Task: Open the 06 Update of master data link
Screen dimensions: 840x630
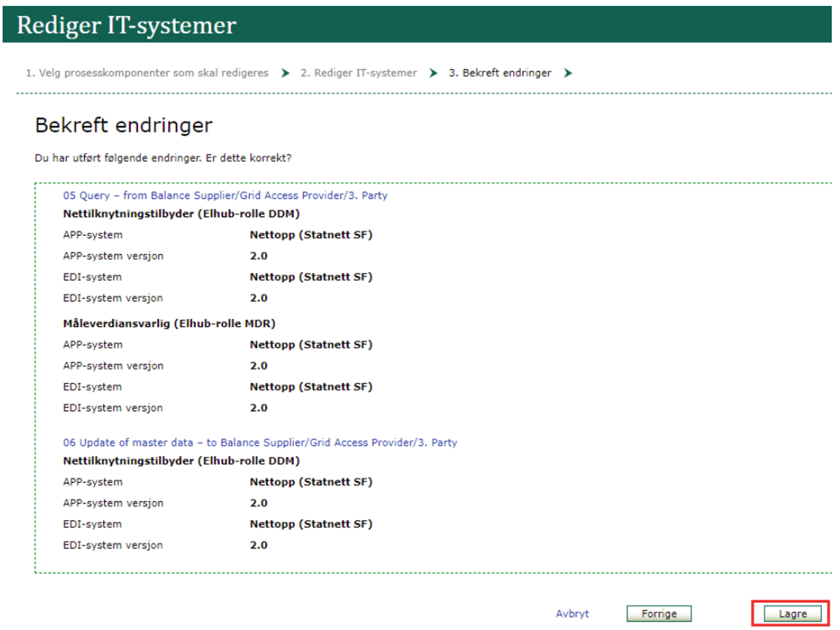Action: point(260,442)
